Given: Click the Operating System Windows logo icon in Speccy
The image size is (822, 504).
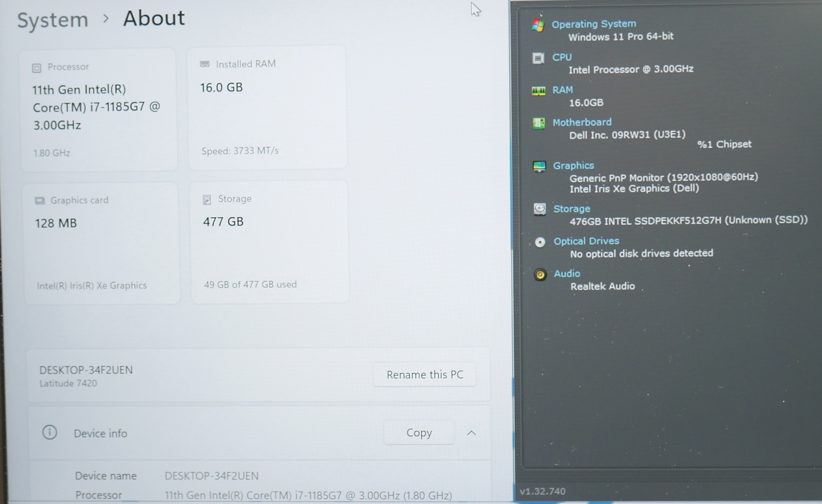Looking at the screenshot, I should (538, 25).
